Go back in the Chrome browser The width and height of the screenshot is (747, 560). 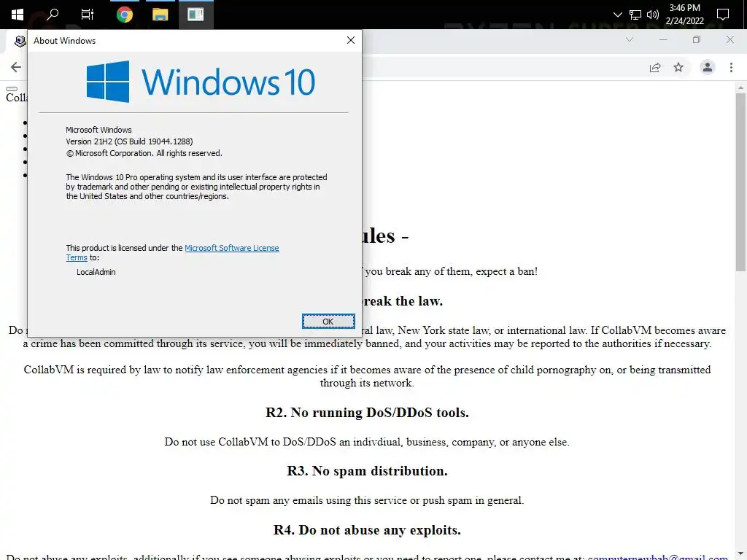(16, 67)
